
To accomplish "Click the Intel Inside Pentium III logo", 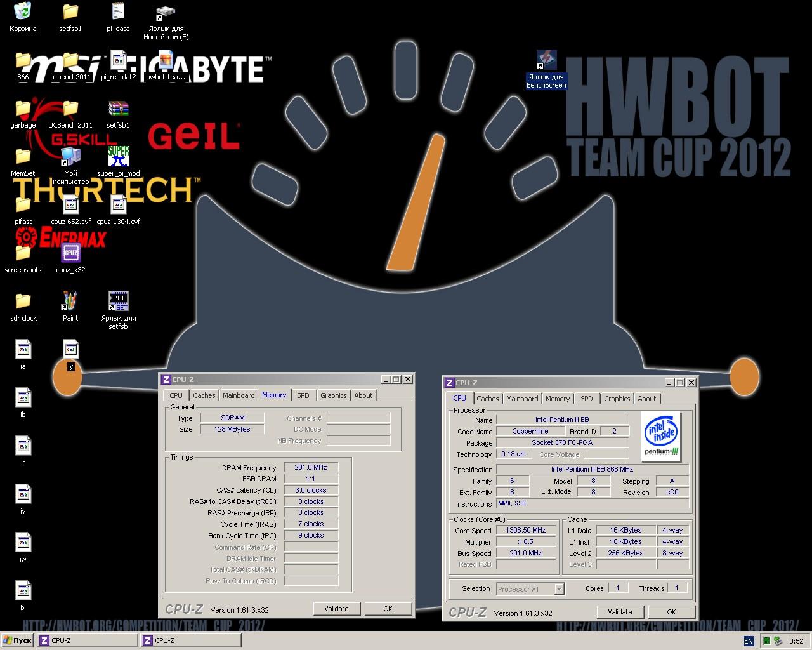I will [x=661, y=436].
